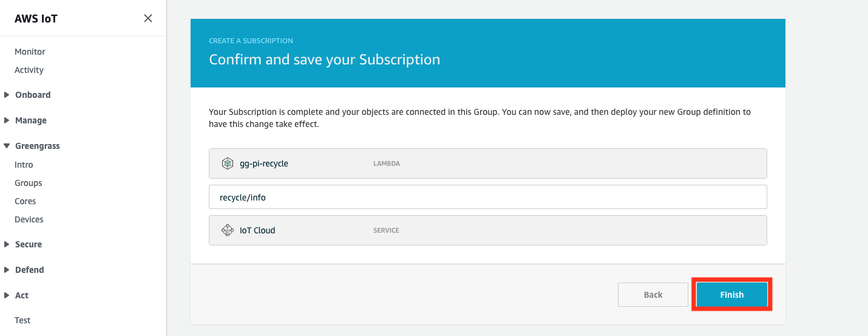Click the gg-pi-recycle Lambda cube icon
The width and height of the screenshot is (868, 336).
(x=228, y=163)
